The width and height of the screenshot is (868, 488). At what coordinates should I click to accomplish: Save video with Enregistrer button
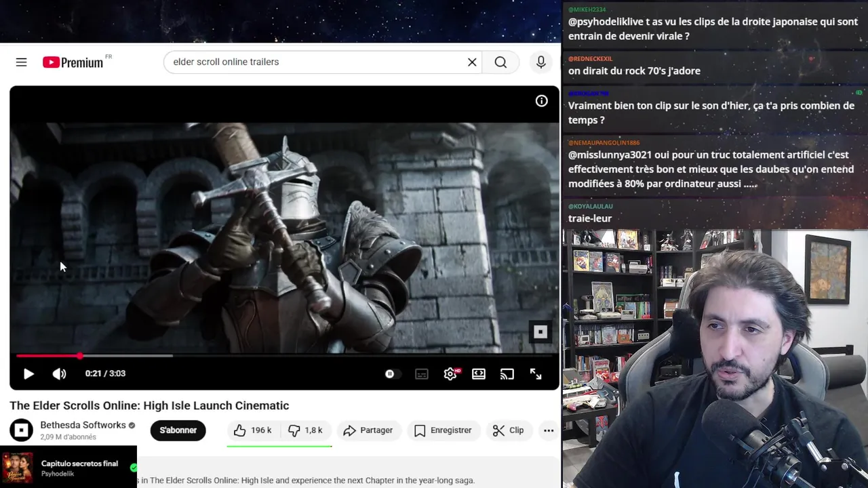pos(443,430)
